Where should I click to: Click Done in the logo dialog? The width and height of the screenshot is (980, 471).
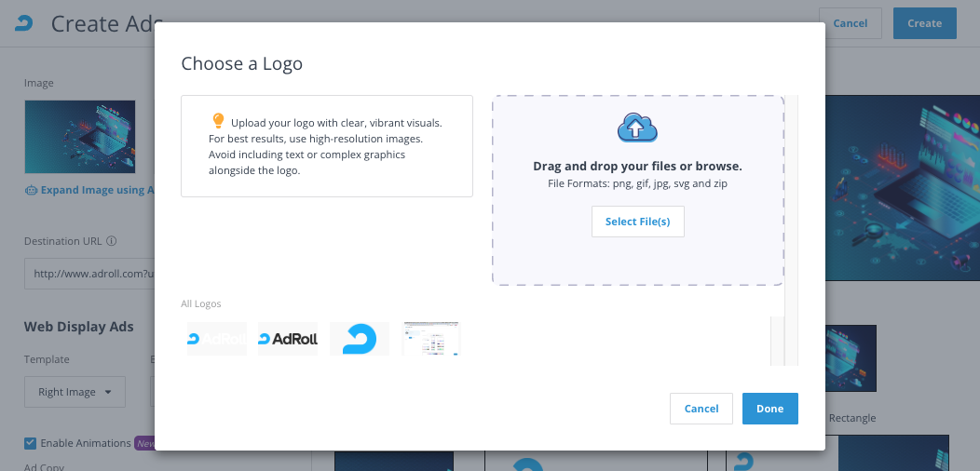(x=769, y=409)
